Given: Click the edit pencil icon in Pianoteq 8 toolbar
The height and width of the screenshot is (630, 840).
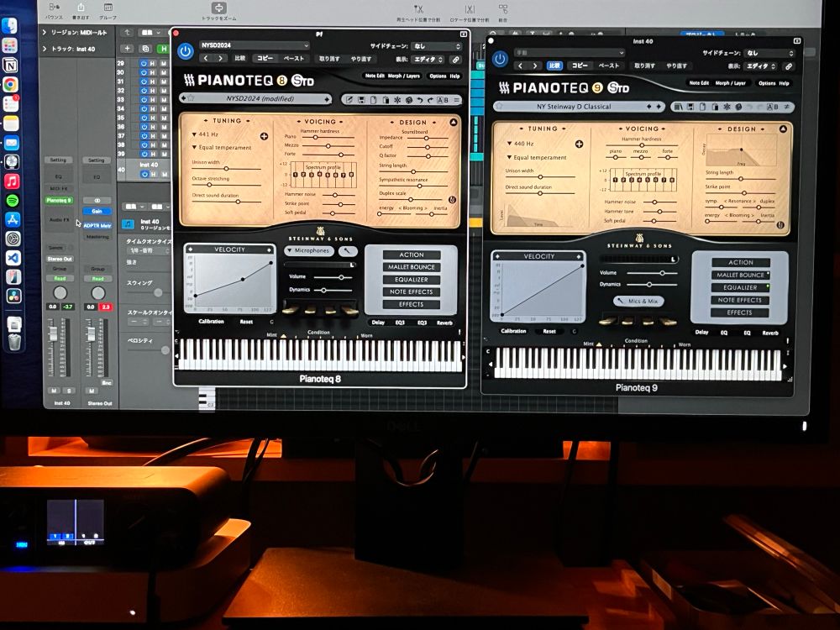Looking at the screenshot, I should [x=349, y=100].
